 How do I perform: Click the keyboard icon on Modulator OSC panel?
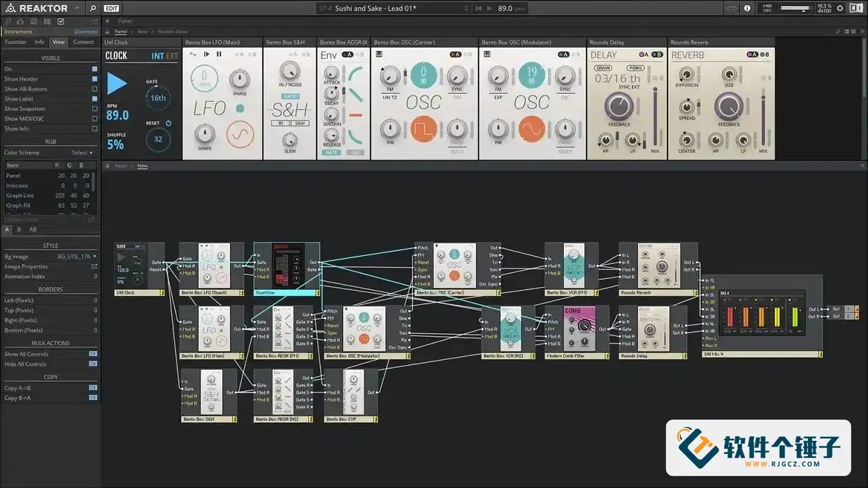[x=487, y=54]
